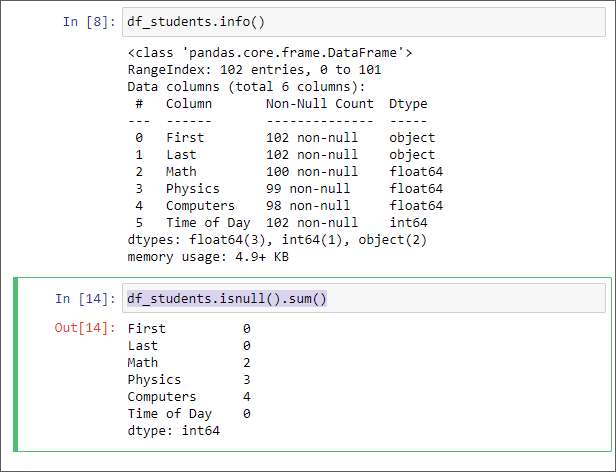Click the pandas DataFrame class line
The height and width of the screenshot is (472, 616).
pos(270,52)
